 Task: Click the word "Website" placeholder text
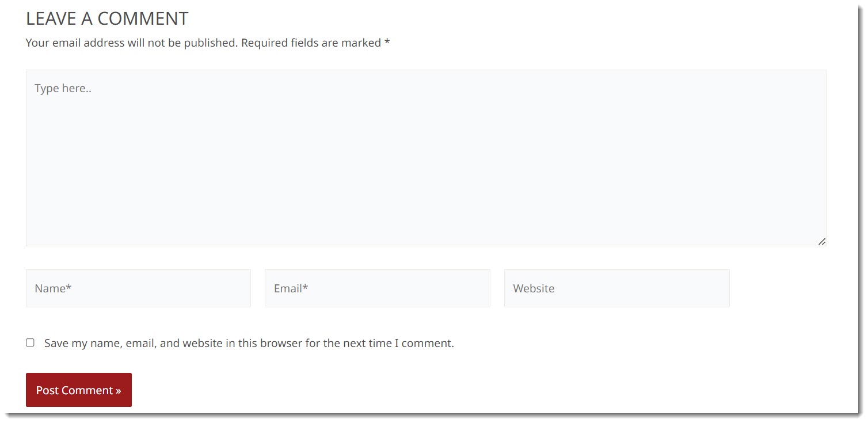tap(534, 288)
